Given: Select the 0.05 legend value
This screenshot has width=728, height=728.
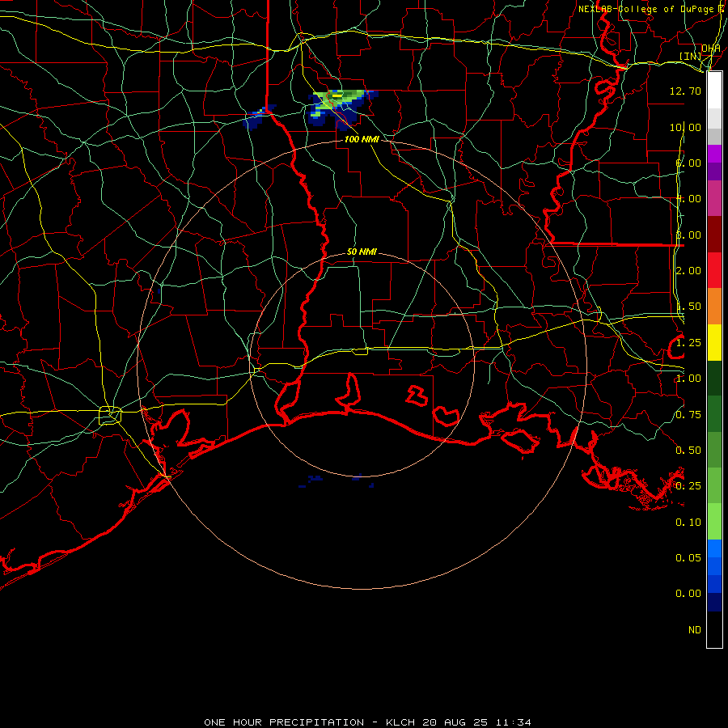Looking at the screenshot, I should 688,558.
